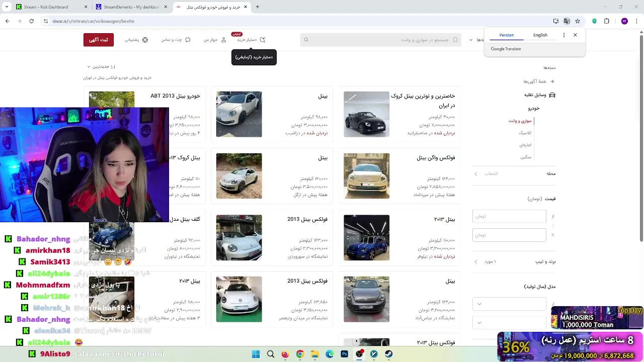Expand the 'برند و تیپ' filter
The width and height of the screenshot is (644, 362).
[x=514, y=261]
